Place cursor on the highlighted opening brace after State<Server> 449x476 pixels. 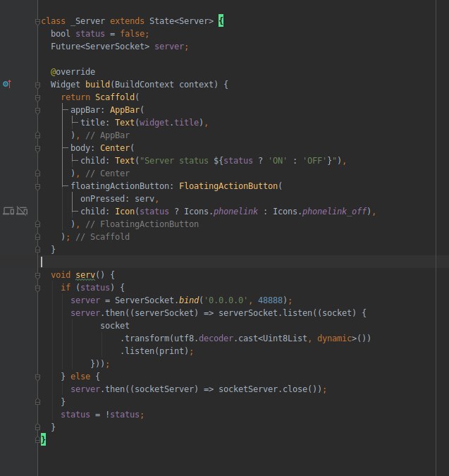(221, 21)
